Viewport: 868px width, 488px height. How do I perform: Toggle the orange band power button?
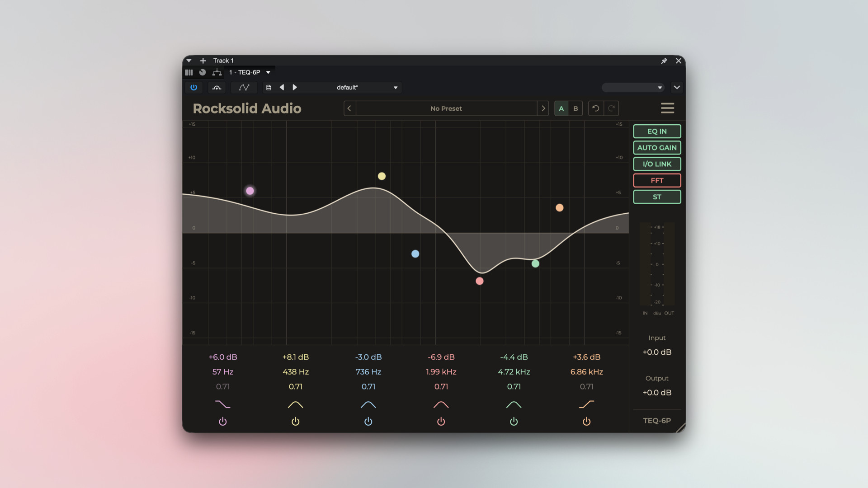click(x=587, y=422)
